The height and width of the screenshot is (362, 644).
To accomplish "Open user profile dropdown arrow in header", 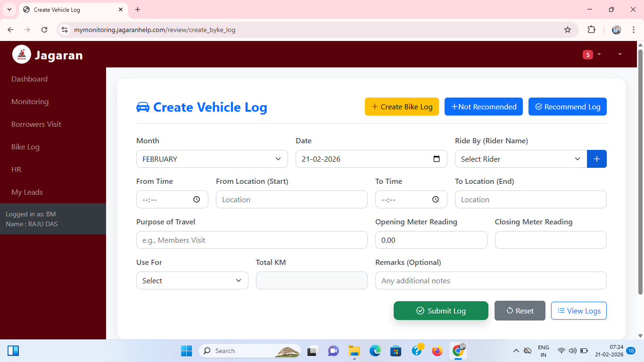I will [619, 55].
